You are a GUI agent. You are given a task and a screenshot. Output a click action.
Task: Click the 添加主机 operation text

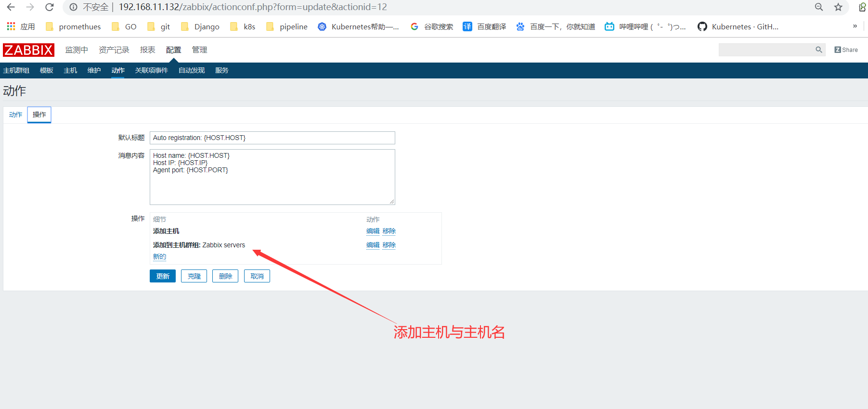pyautogui.click(x=166, y=231)
